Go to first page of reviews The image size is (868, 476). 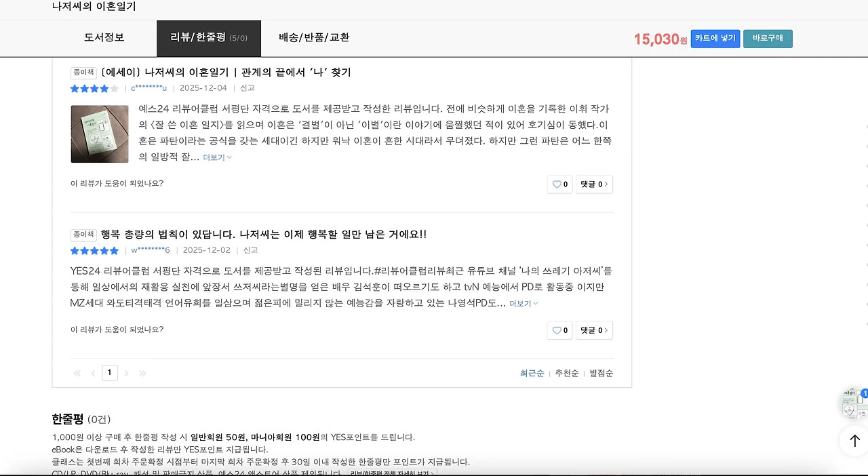tap(77, 373)
